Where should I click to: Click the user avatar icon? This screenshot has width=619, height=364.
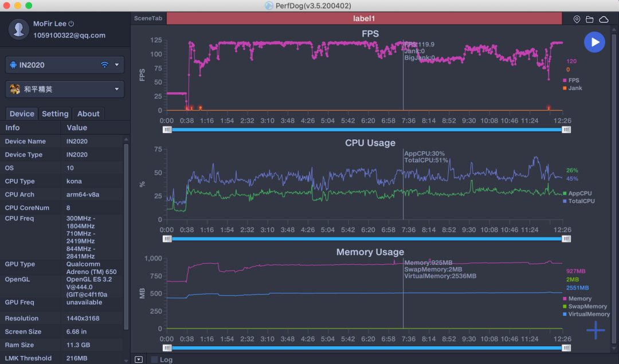(x=18, y=29)
